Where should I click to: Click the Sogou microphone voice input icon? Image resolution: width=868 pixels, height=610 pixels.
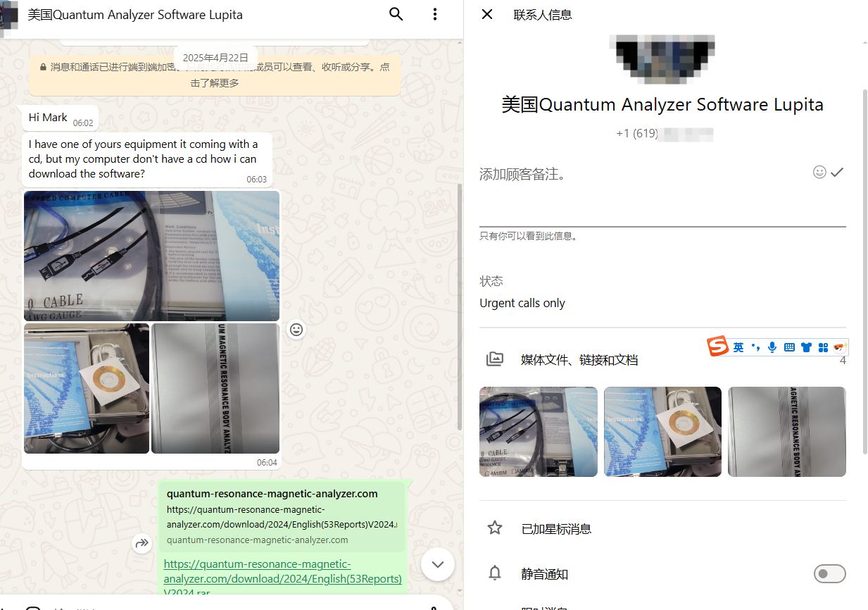coord(772,347)
